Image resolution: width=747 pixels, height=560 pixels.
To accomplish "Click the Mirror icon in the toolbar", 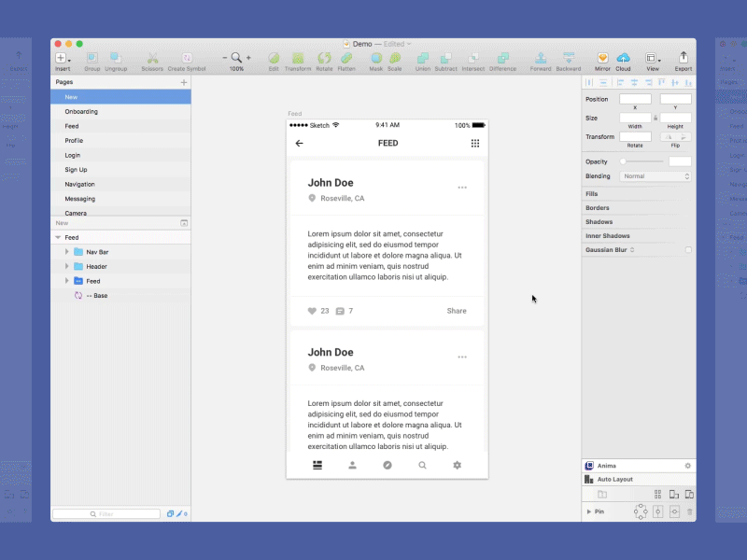I will 601,56.
